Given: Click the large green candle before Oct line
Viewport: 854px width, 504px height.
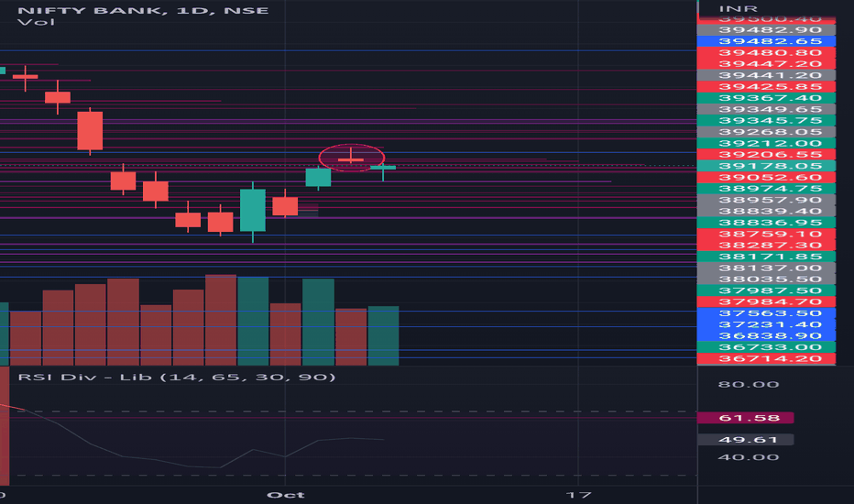Looking at the screenshot, I should (253, 211).
